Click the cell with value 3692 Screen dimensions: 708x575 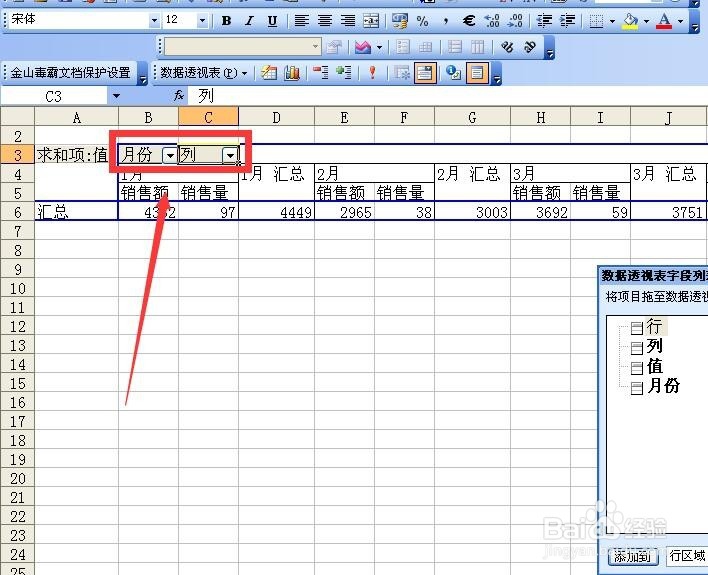tap(540, 211)
